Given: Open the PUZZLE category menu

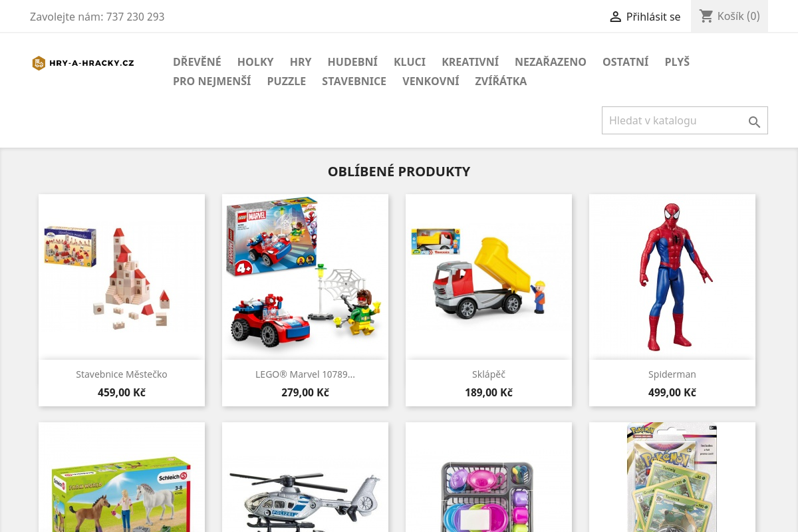Looking at the screenshot, I should coord(287,81).
